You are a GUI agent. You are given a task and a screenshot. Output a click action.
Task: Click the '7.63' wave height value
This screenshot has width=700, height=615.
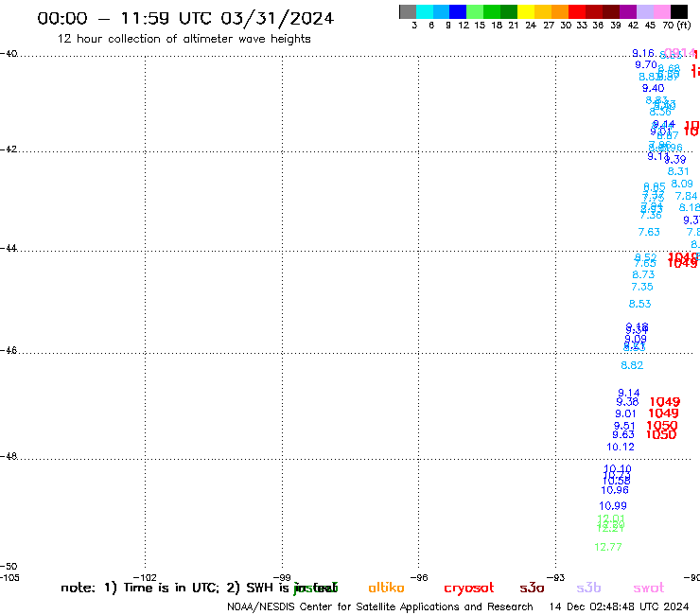pyautogui.click(x=649, y=232)
